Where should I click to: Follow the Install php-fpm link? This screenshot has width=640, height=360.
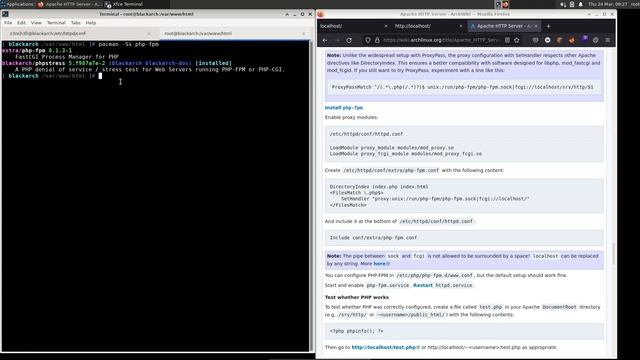click(x=344, y=108)
